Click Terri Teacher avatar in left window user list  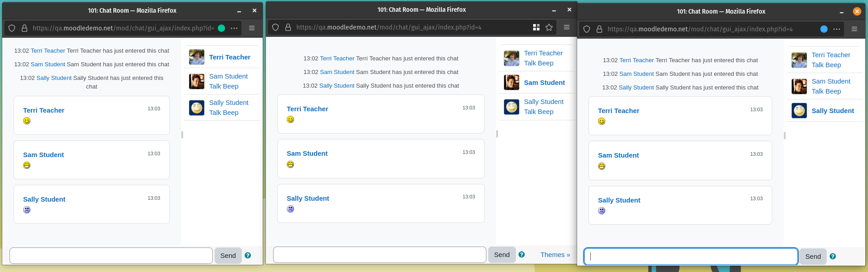pyautogui.click(x=196, y=57)
